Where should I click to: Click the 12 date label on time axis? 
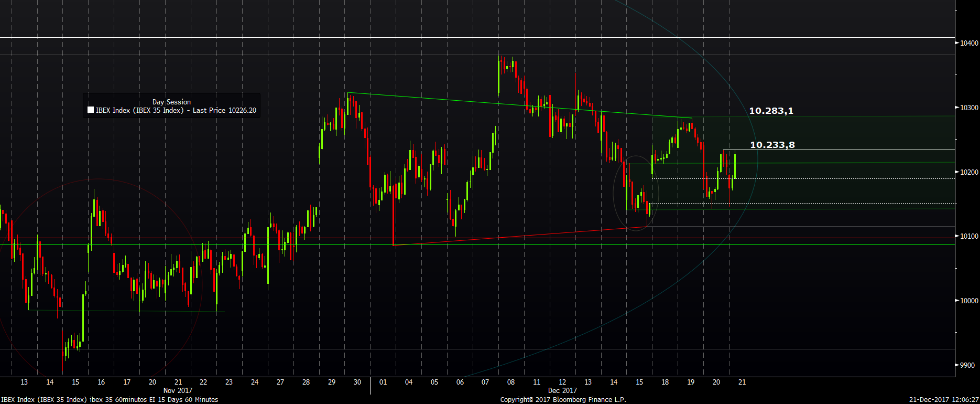click(x=562, y=382)
